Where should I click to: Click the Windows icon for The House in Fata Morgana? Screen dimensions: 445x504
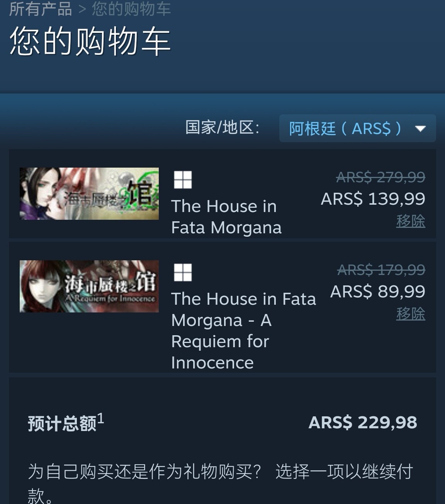183,180
